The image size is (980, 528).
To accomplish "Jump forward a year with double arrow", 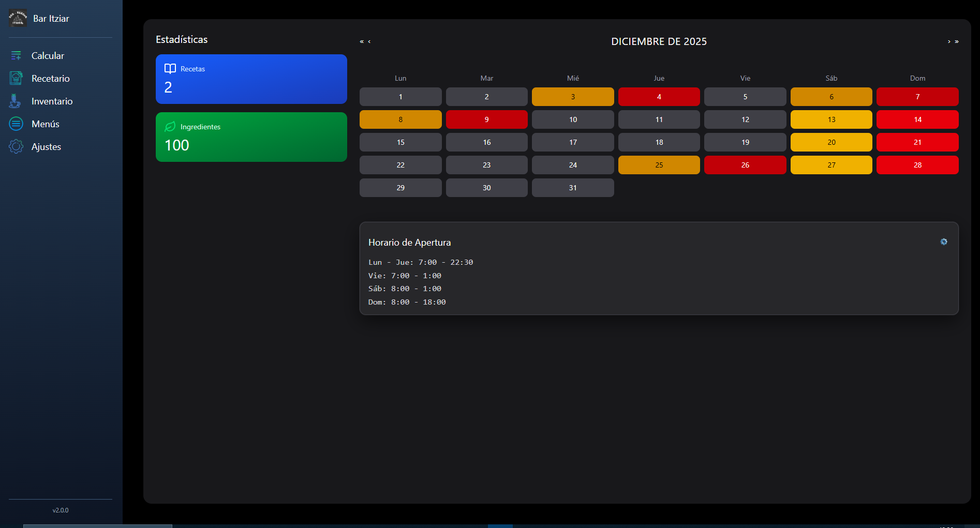I will [957, 41].
